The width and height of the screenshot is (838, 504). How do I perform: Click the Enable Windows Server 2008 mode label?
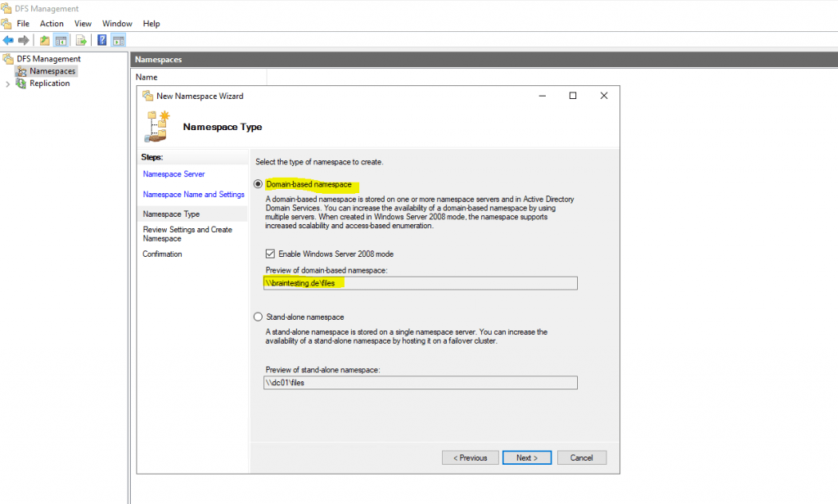(x=336, y=254)
